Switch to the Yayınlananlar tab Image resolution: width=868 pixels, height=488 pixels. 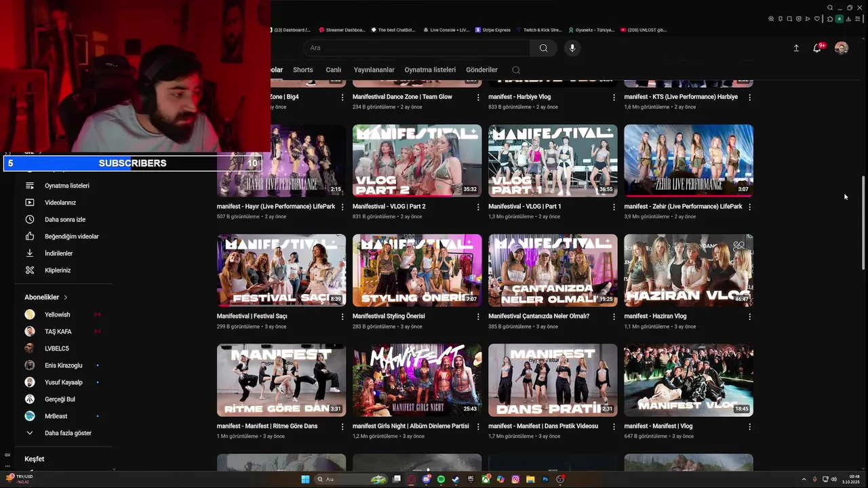[374, 70]
